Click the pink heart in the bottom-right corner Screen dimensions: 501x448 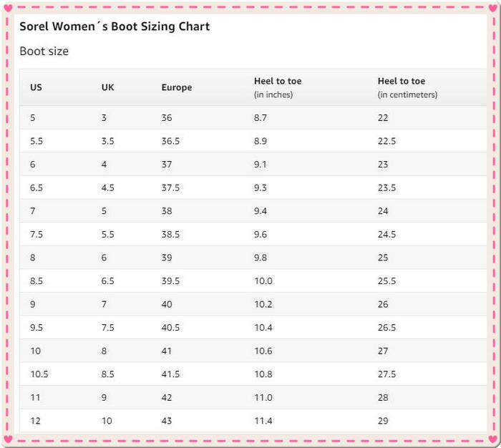click(x=492, y=439)
